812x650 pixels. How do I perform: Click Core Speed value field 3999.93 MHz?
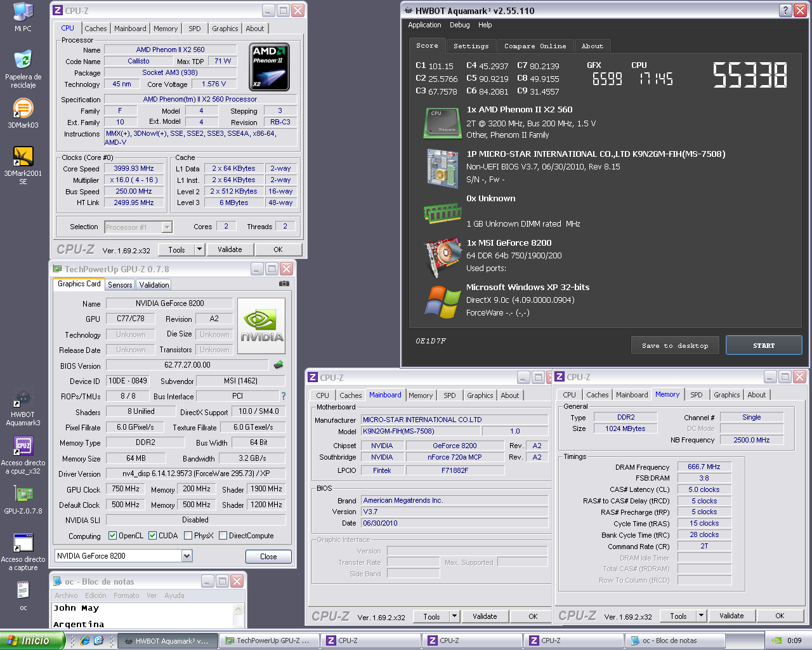(134, 169)
